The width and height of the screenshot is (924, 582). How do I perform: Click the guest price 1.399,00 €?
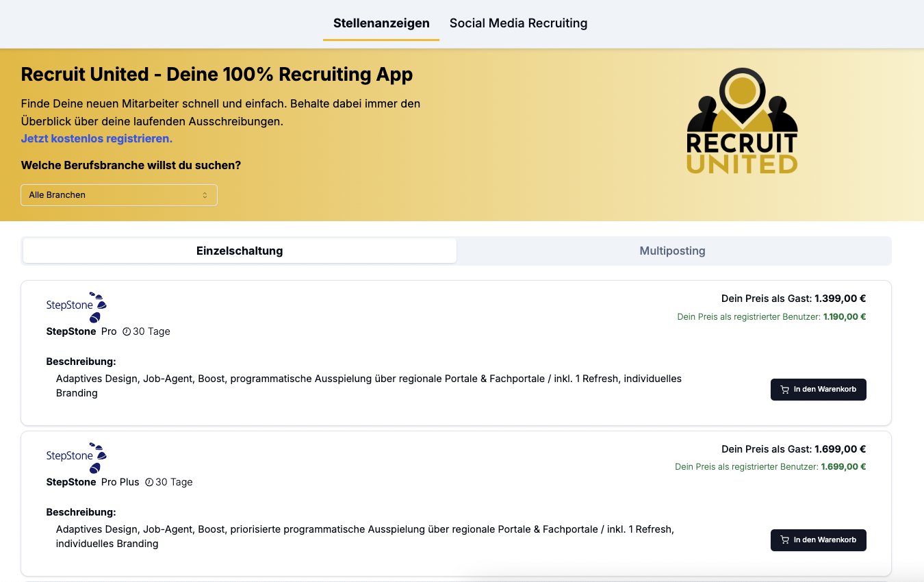click(840, 299)
